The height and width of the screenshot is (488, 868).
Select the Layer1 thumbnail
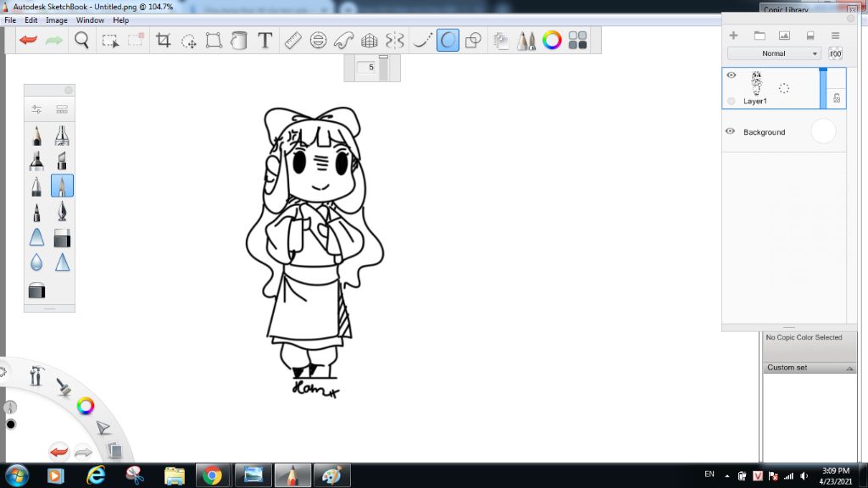tap(757, 84)
